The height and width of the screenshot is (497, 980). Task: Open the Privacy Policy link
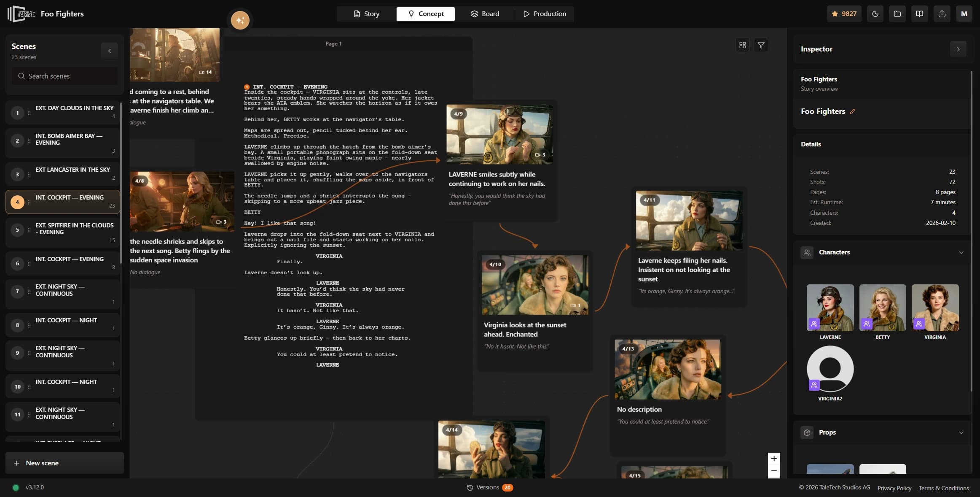(894, 488)
